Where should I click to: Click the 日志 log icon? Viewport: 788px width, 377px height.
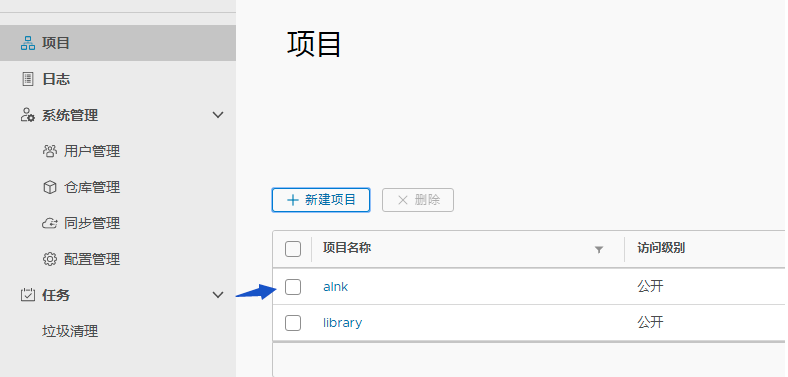(28, 79)
